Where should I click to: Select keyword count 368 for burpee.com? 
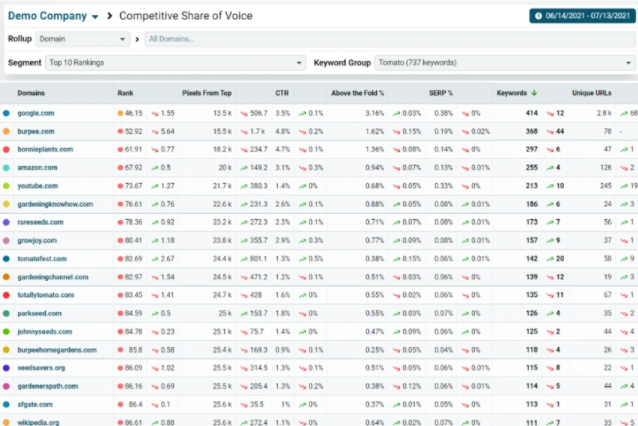pos(531,131)
